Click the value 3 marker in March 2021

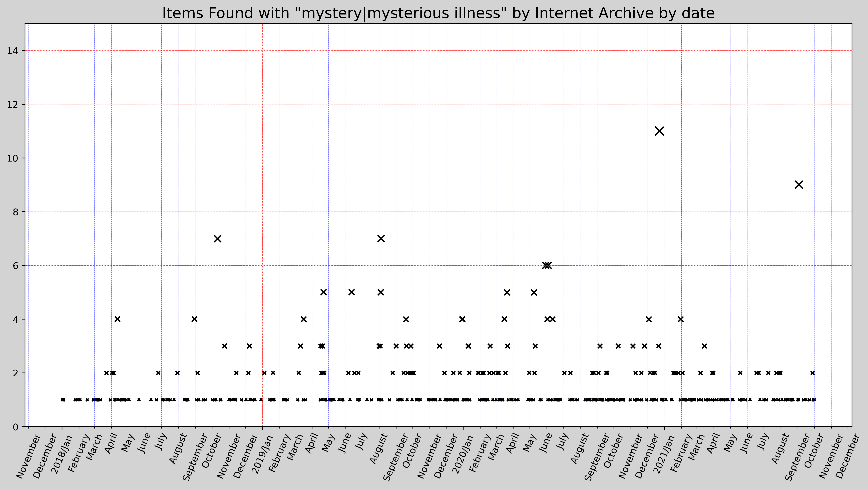click(704, 346)
